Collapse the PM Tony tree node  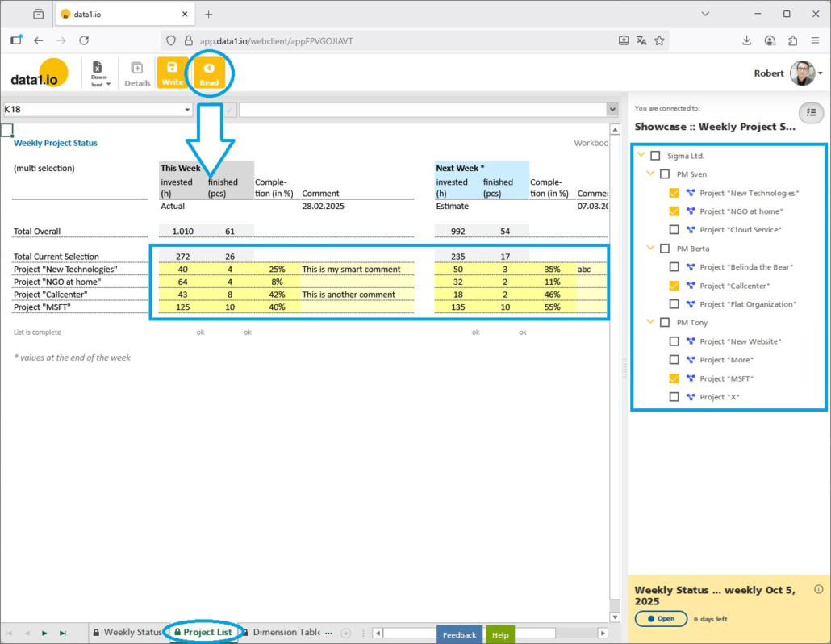[649, 323]
